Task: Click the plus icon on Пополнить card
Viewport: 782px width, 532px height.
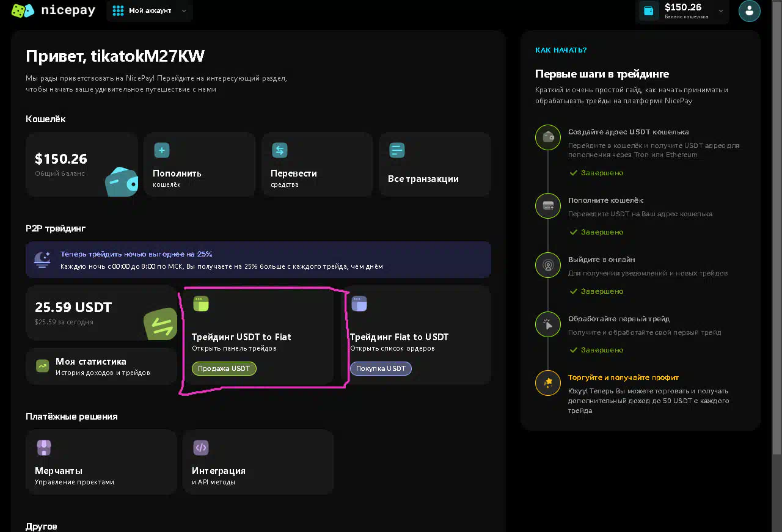Action: coord(161,150)
